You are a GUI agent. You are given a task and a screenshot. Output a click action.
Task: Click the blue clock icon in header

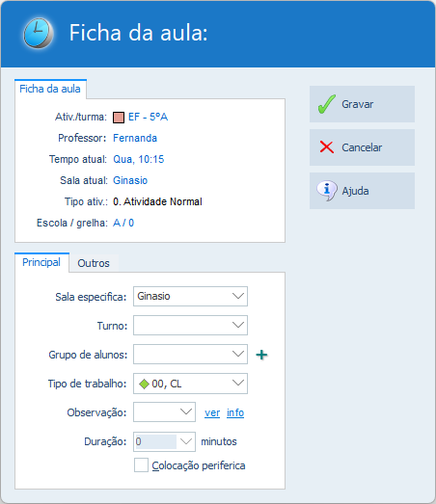[x=38, y=33]
